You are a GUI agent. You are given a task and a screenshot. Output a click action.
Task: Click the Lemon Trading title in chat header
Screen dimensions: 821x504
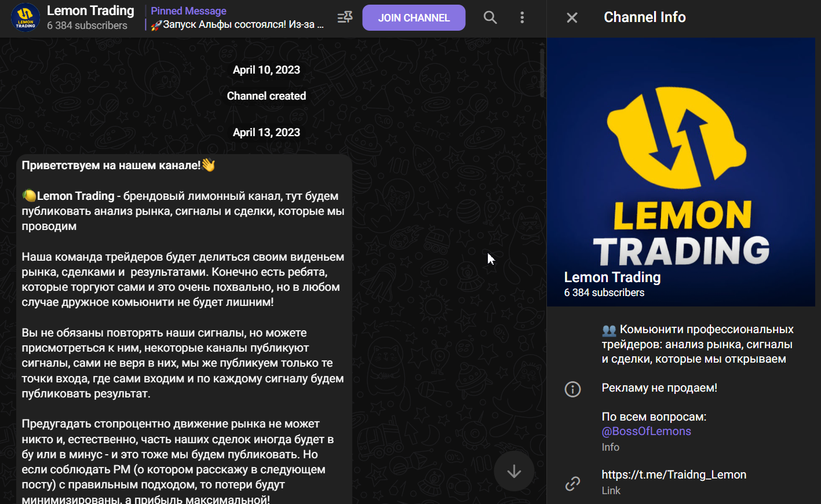click(x=90, y=10)
